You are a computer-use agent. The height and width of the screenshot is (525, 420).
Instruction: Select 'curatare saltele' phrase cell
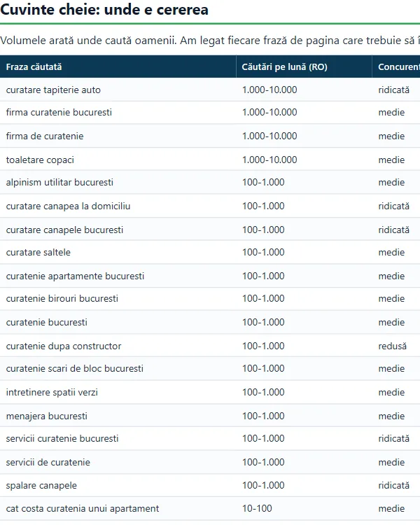click(x=118, y=252)
